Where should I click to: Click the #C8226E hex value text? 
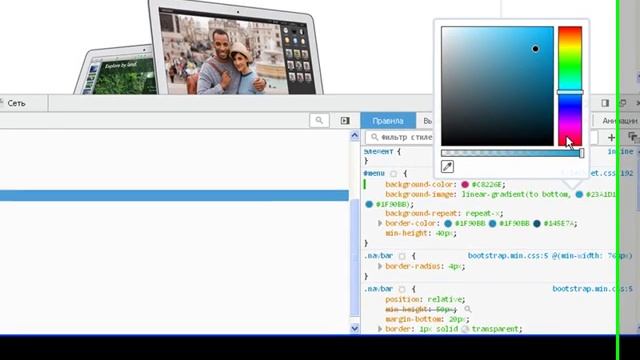(487, 184)
